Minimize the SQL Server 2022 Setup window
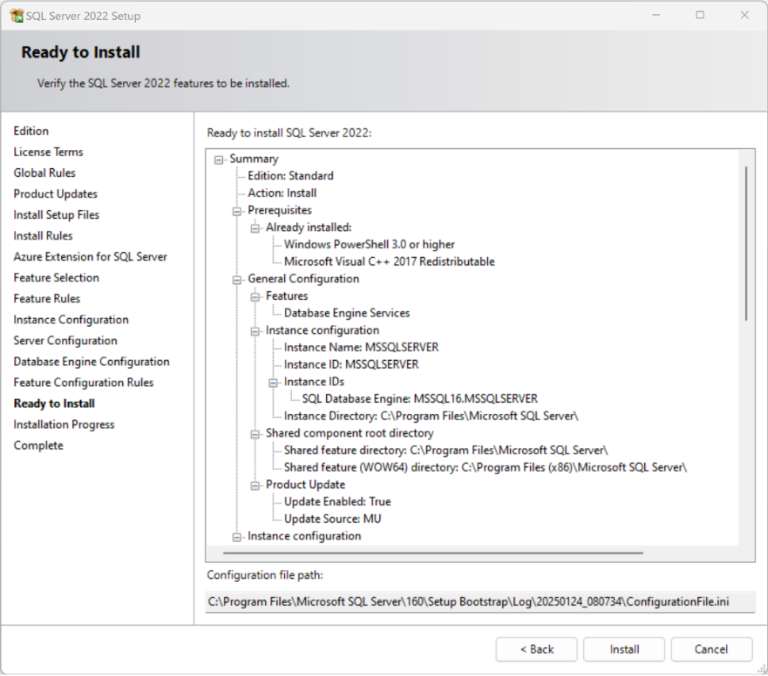Screen dimensions: 768x676 pos(656,15)
